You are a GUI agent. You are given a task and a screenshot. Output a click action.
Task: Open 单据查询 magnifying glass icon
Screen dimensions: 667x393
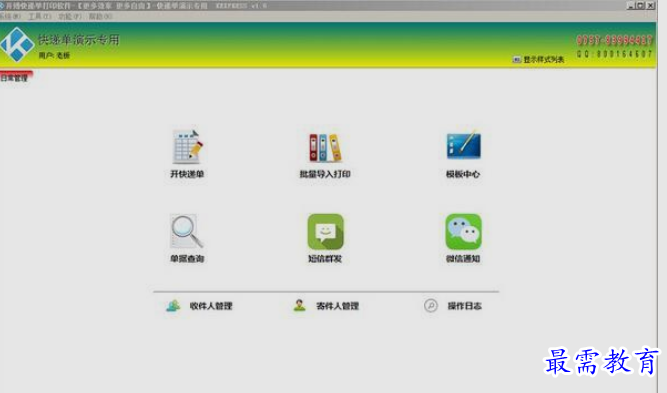coord(187,231)
